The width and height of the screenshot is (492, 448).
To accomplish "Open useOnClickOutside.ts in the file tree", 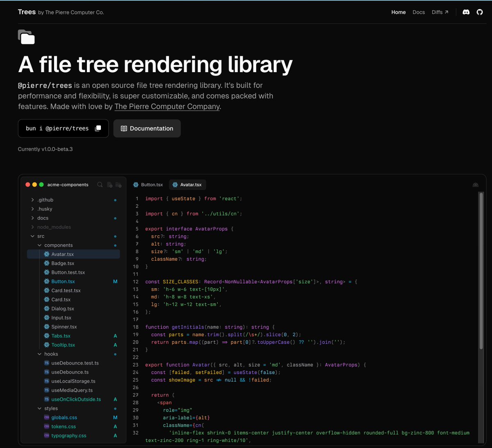I will click(x=74, y=399).
